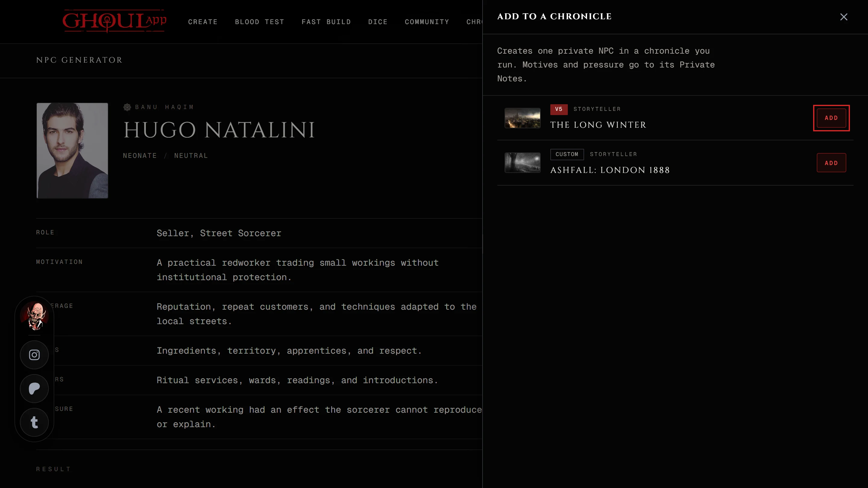Open the Tumblr social link
The width and height of the screenshot is (868, 488).
pyautogui.click(x=34, y=422)
